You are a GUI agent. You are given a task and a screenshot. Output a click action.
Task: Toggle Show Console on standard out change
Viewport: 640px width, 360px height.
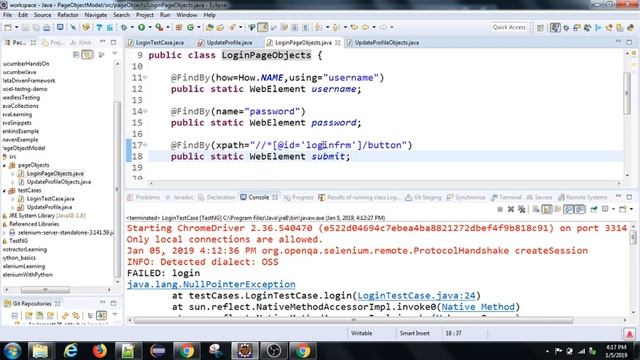click(569, 209)
